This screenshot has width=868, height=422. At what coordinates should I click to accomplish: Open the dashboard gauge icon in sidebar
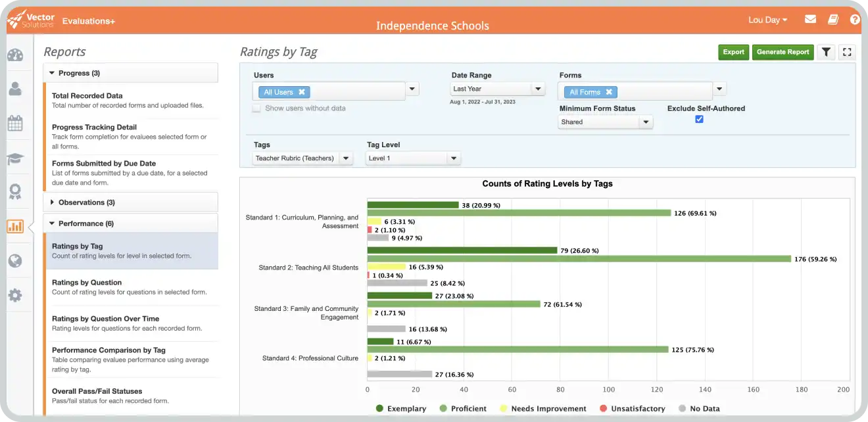(15, 55)
